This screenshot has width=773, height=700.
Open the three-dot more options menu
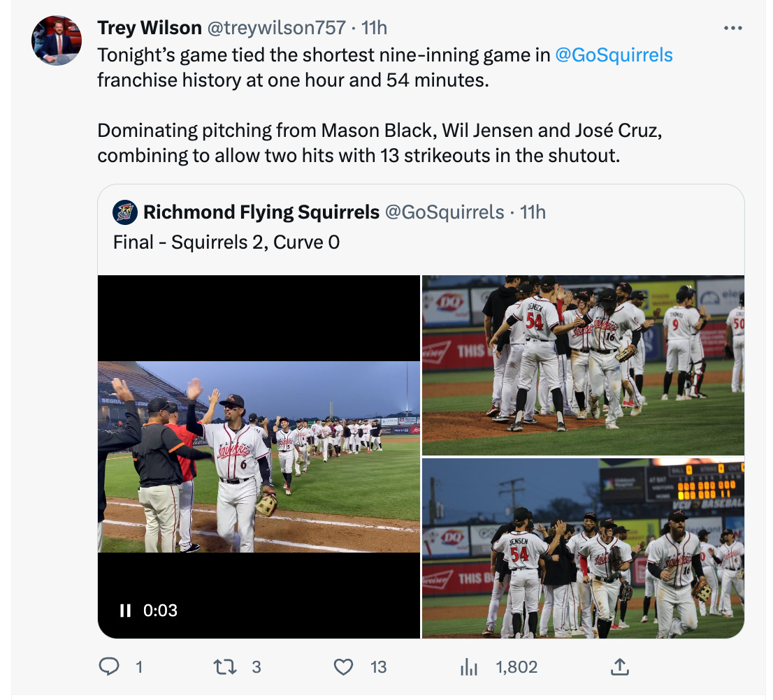(x=733, y=28)
